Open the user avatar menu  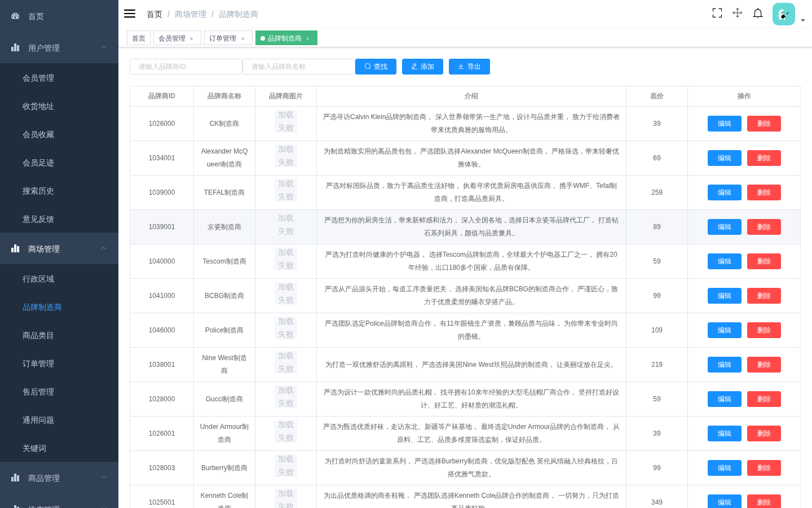tap(784, 14)
